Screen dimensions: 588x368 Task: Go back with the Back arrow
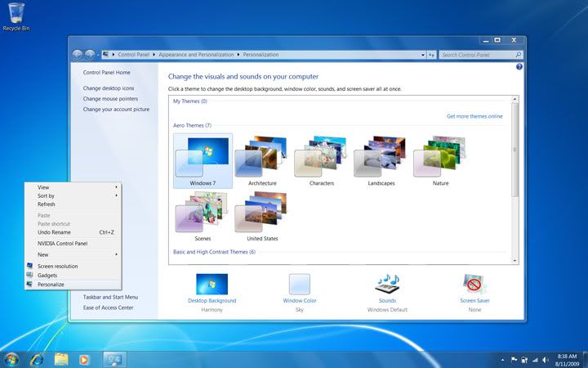pos(78,55)
